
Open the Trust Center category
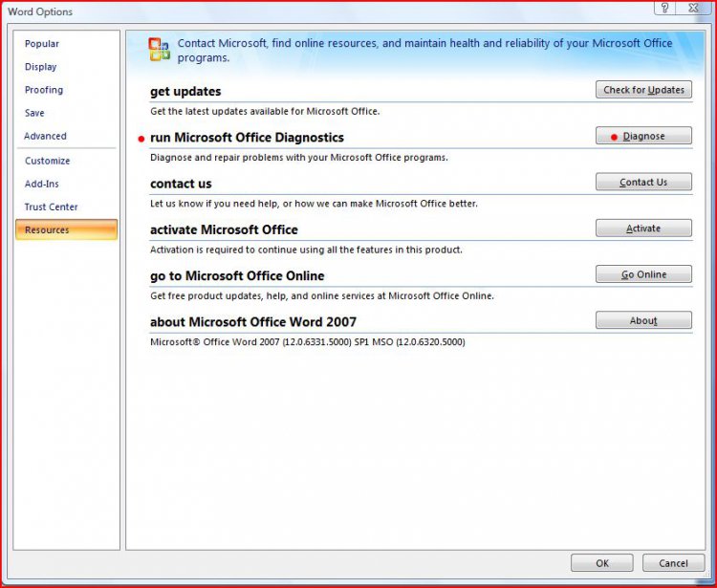pos(52,207)
